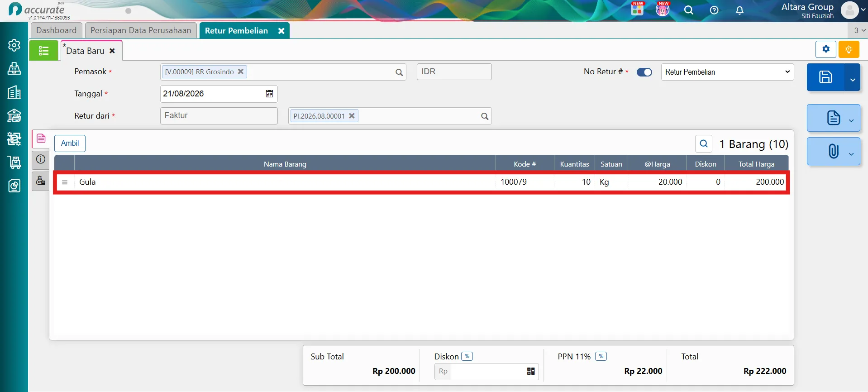Open the warehouse module in sidebar
868x392 pixels.
coord(14,116)
